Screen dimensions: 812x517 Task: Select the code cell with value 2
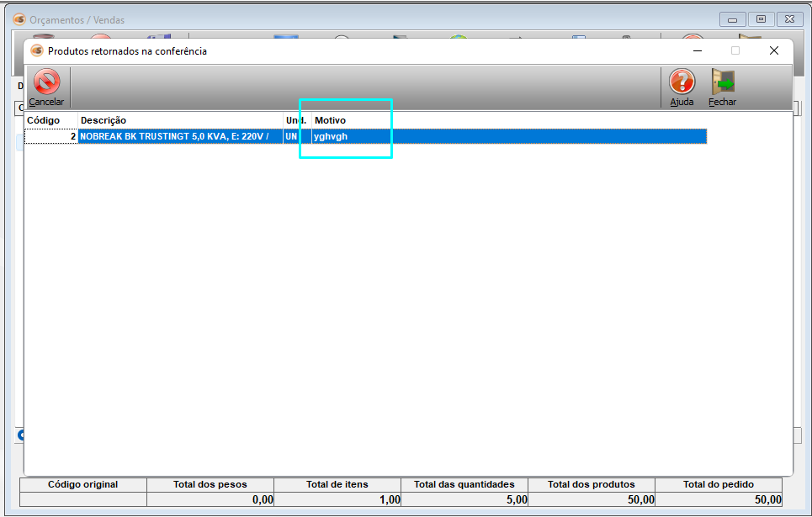(x=50, y=136)
